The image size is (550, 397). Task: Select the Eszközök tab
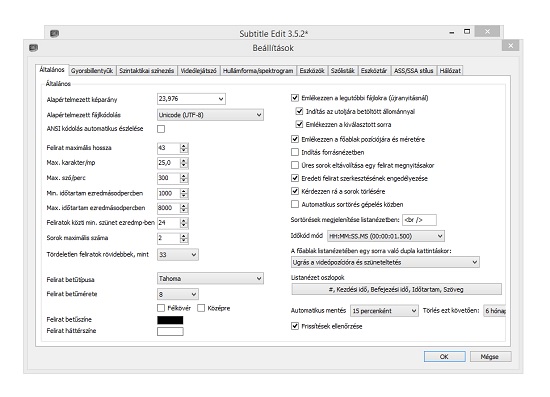312,70
